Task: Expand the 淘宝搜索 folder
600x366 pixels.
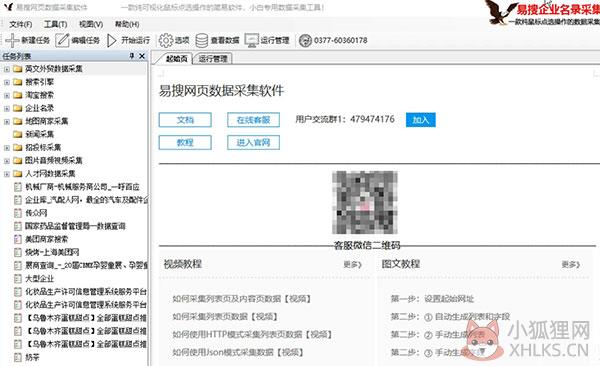Action: coord(7,95)
